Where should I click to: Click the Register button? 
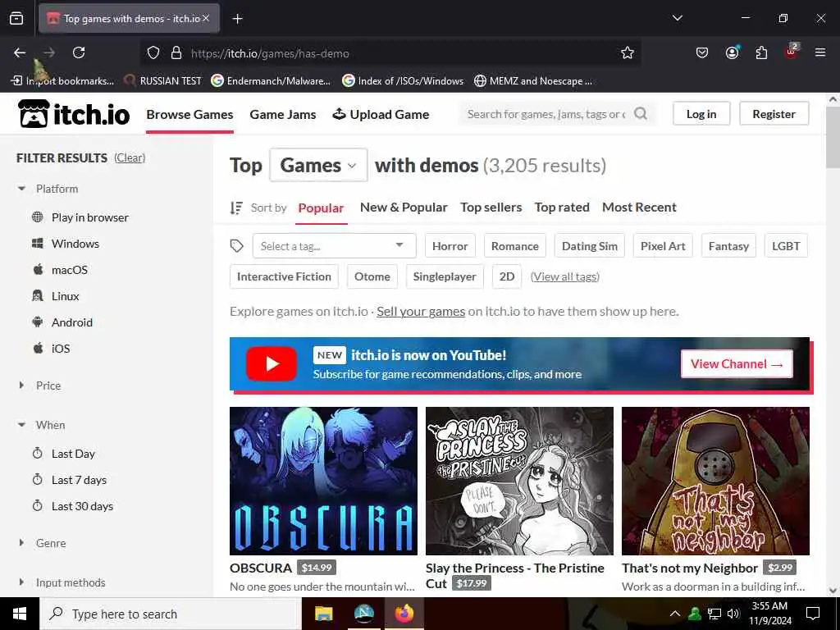(774, 113)
